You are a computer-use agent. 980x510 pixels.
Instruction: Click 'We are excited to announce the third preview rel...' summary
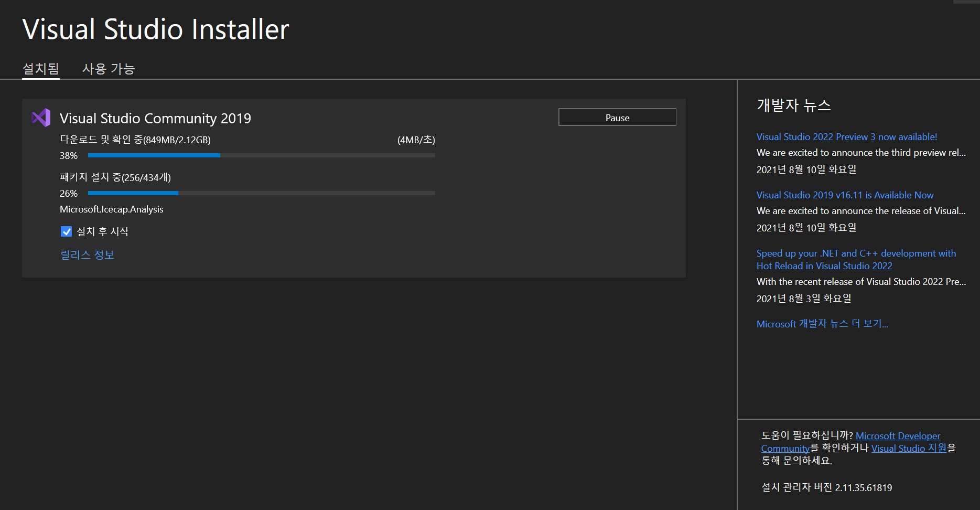click(861, 153)
